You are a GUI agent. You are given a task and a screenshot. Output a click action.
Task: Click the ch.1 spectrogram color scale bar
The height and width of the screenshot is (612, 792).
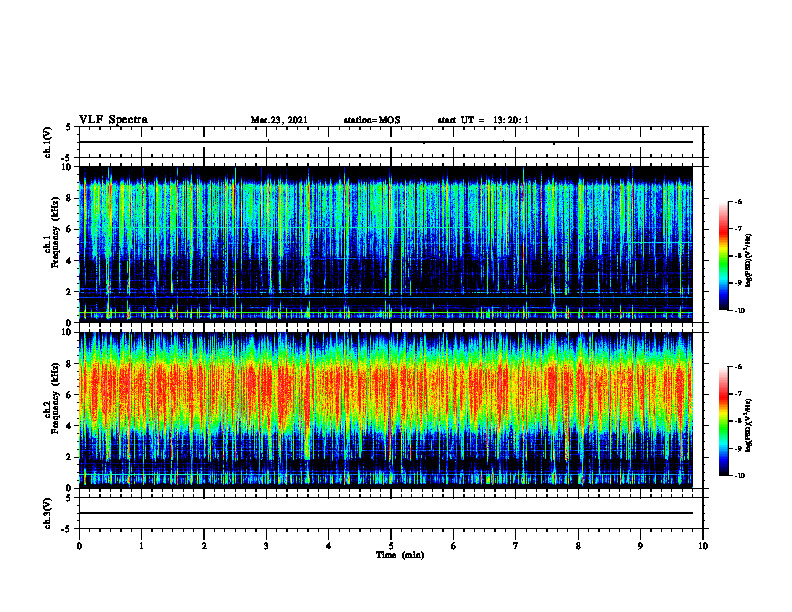point(723,256)
